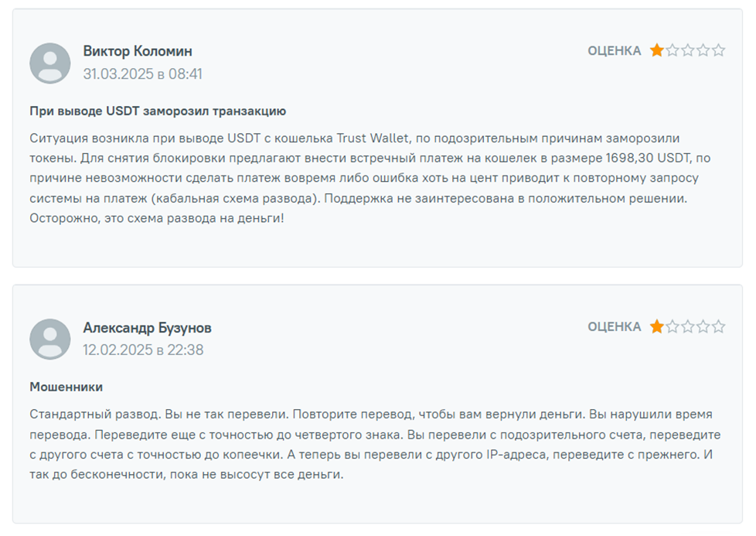756x536 pixels.
Task: Click Александр Бузунов's avatar icon
Action: coord(50,340)
